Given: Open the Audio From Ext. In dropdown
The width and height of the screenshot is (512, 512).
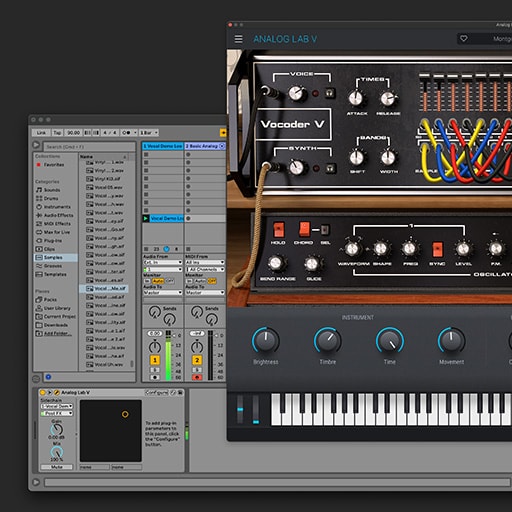Looking at the screenshot, I should click(163, 263).
